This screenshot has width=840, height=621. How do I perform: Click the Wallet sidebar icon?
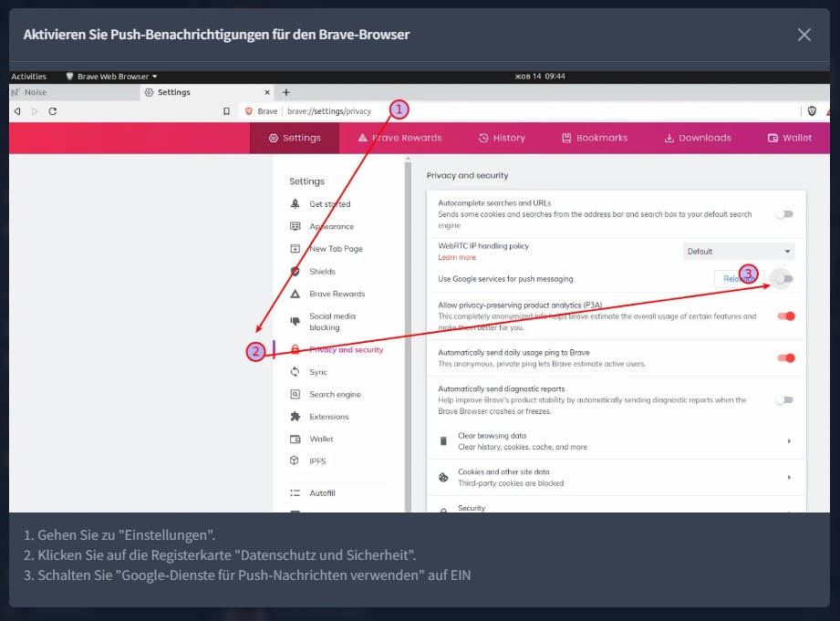click(x=296, y=439)
